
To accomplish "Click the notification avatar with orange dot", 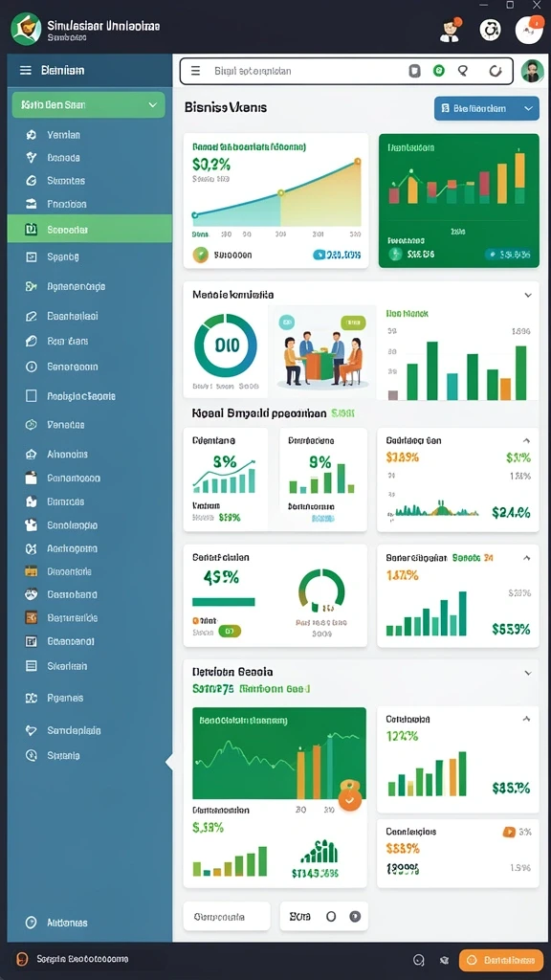I will pos(529,30).
